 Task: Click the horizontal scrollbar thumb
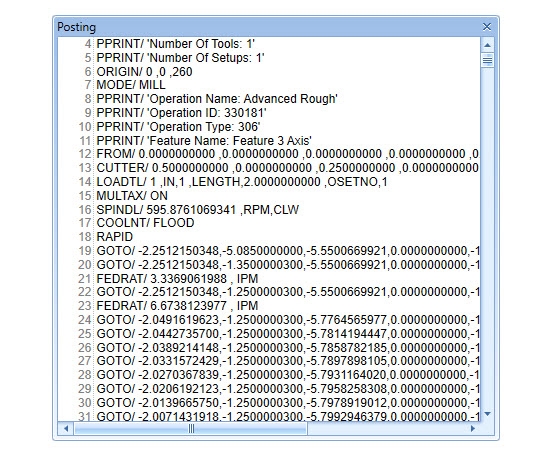pos(191,428)
